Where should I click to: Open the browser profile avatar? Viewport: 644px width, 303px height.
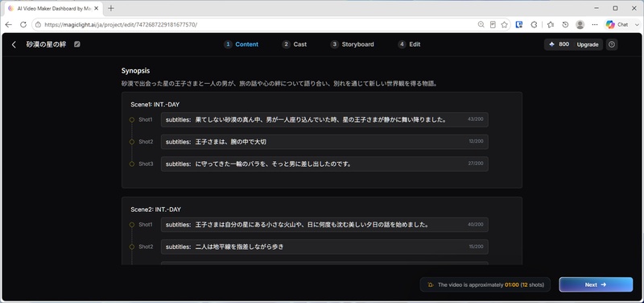(580, 25)
